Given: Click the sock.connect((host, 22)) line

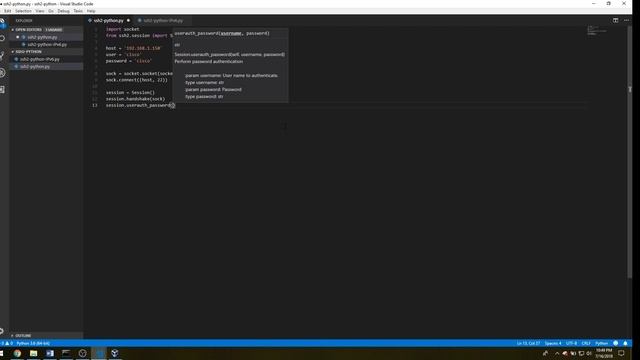Looking at the screenshot, I should click(137, 80).
